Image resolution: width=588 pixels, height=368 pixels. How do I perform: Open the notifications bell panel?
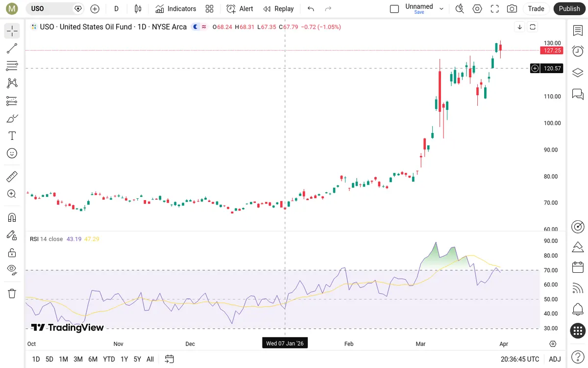[x=578, y=310]
